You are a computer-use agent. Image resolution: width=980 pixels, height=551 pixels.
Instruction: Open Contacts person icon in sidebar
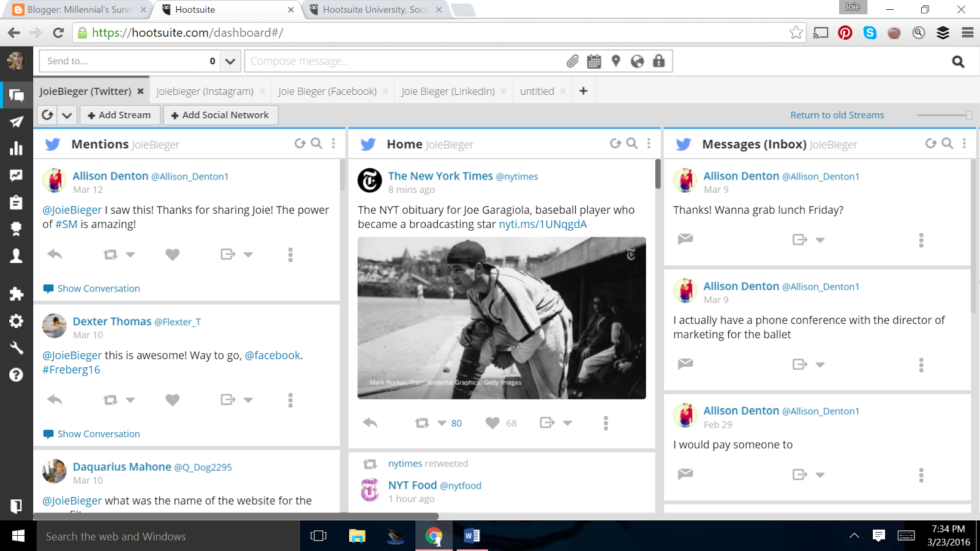17,256
